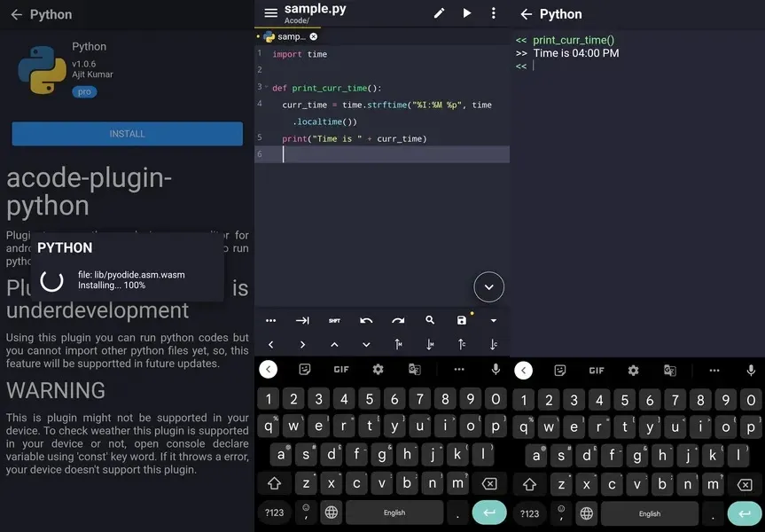Tap the up-arrow C icon in quick tools
The height and width of the screenshot is (532, 765).
point(462,345)
